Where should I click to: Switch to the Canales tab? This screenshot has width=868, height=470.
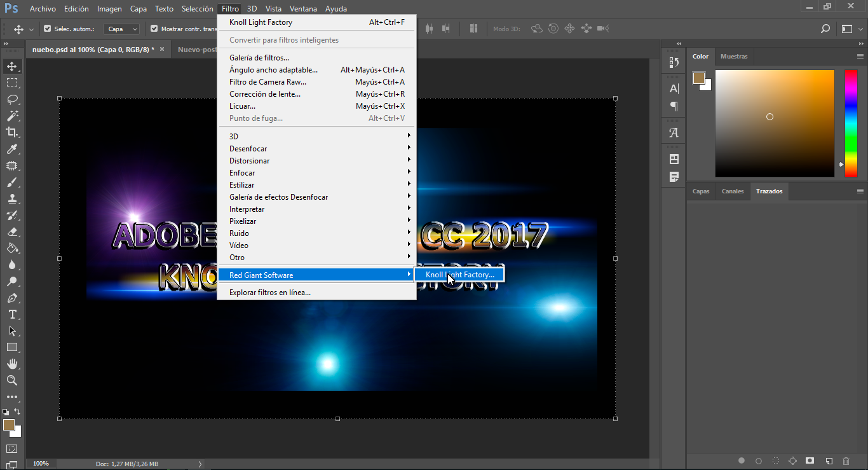[x=733, y=191]
